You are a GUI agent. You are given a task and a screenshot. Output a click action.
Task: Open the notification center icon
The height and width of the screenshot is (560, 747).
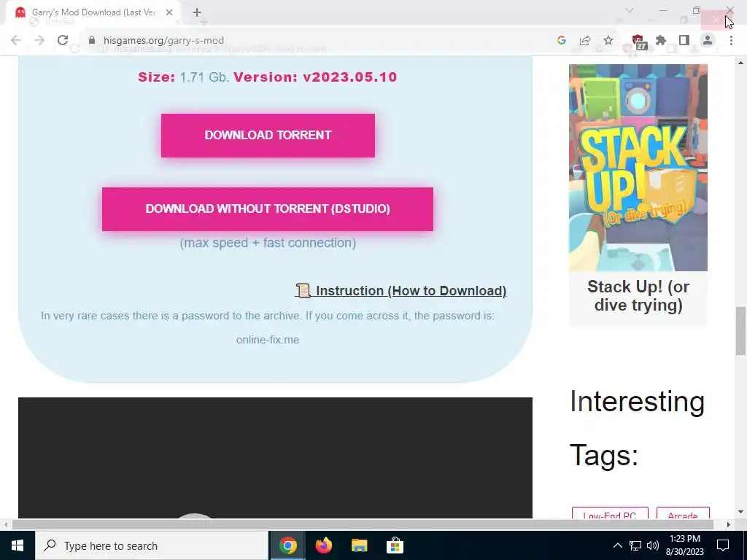pos(723,545)
